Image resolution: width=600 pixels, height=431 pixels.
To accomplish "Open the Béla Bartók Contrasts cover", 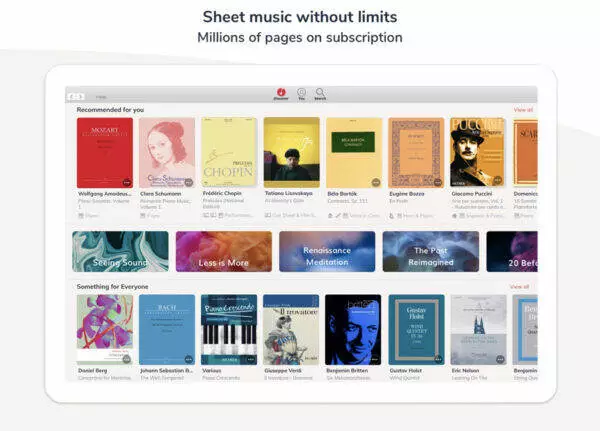I will tap(354, 153).
